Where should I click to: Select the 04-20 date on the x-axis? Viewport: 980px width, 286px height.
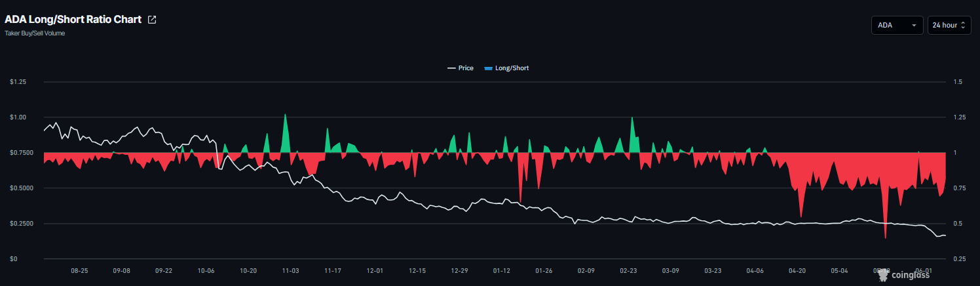point(797,270)
